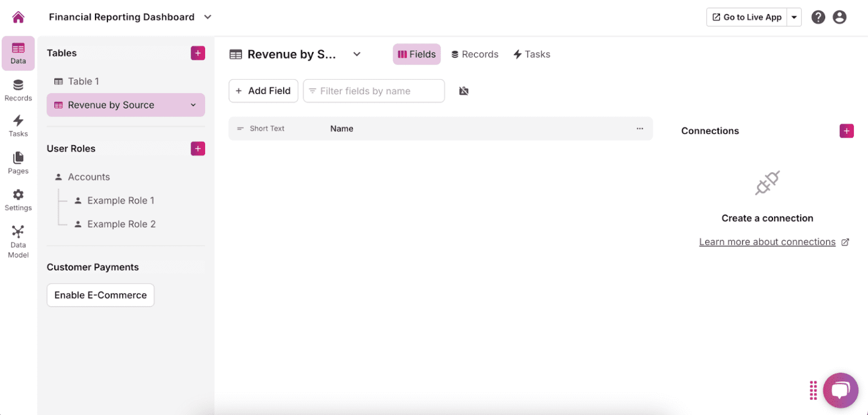Open Settings from the left sidebar
This screenshot has width=868, height=415.
click(x=18, y=199)
